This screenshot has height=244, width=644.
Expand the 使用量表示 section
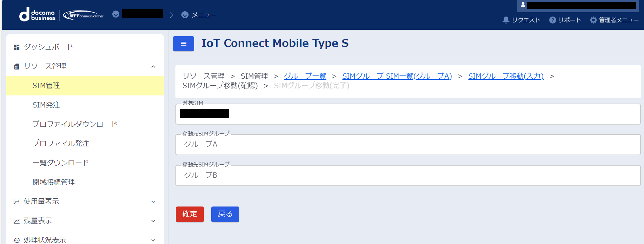pyautogui.click(x=153, y=202)
